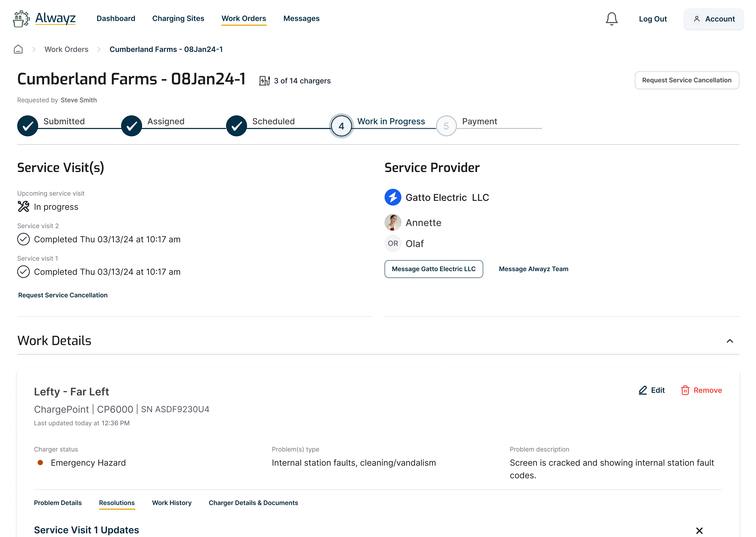This screenshot has width=756, height=537.
Task: Click Annette's profile photo
Action: point(393,223)
